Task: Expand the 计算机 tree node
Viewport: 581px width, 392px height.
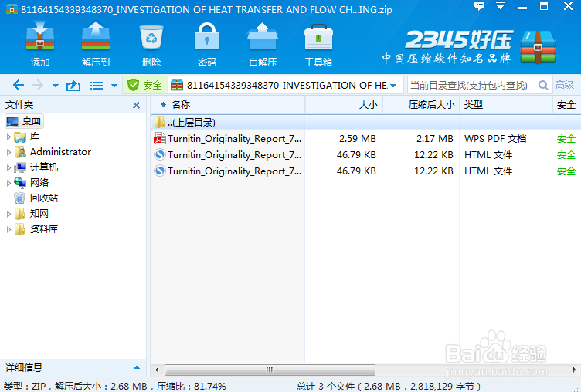Action: tap(9, 167)
